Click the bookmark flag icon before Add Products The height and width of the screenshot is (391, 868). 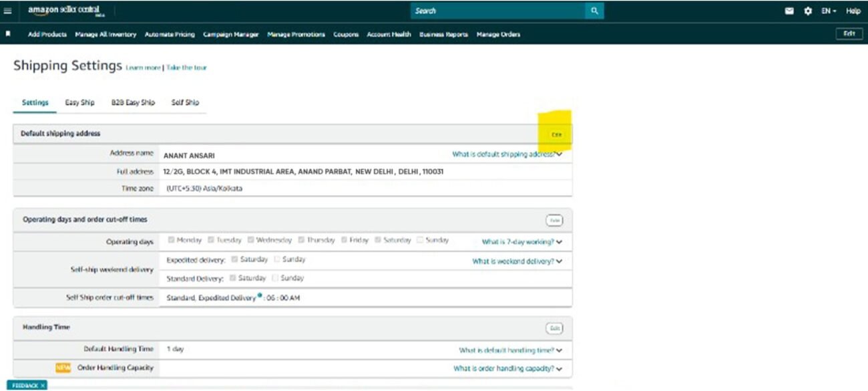tap(8, 33)
